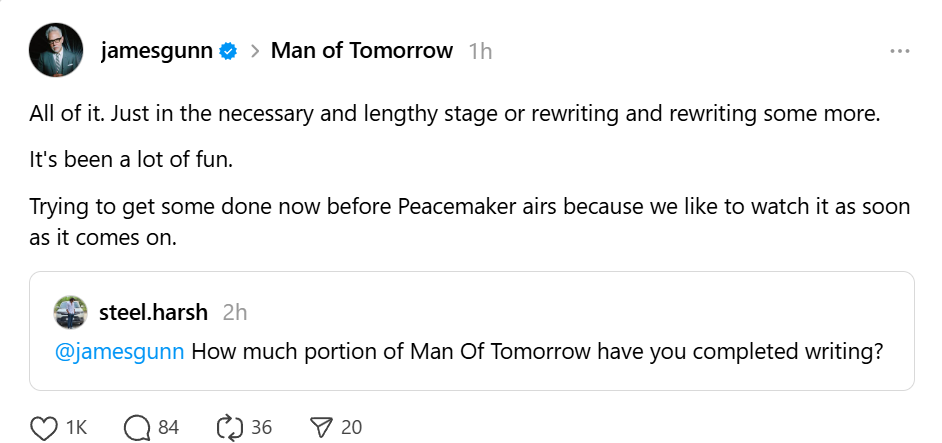Like the post with the heart icon
This screenshot has height=443, width=942.
(x=44, y=428)
